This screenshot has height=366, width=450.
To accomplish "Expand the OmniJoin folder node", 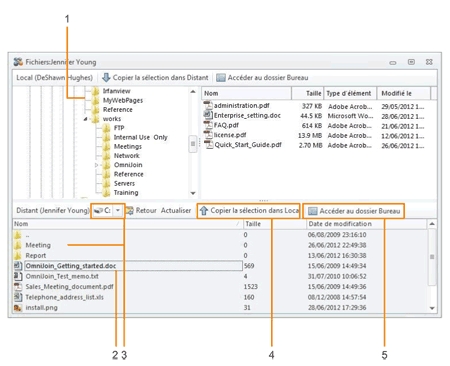I will pos(97,165).
